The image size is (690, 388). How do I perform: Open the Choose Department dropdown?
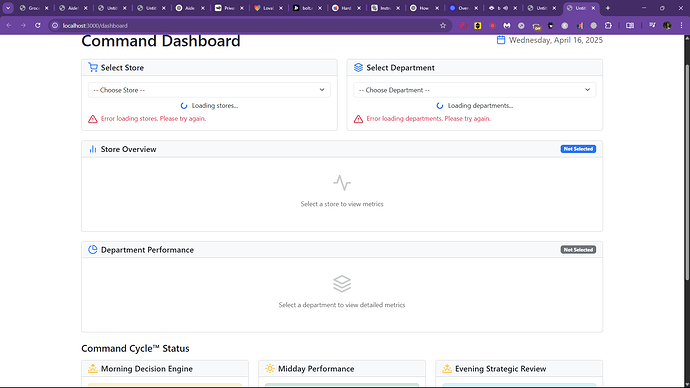coord(475,90)
